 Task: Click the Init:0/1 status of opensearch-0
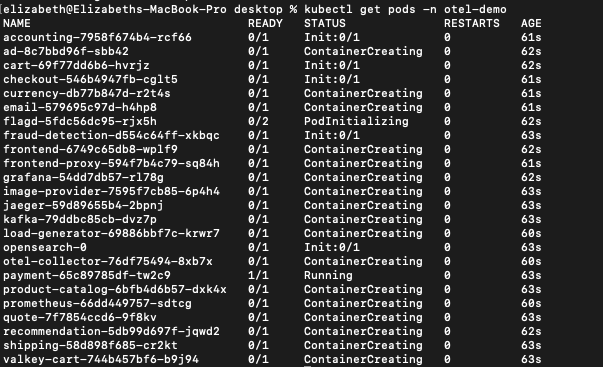pos(332,247)
